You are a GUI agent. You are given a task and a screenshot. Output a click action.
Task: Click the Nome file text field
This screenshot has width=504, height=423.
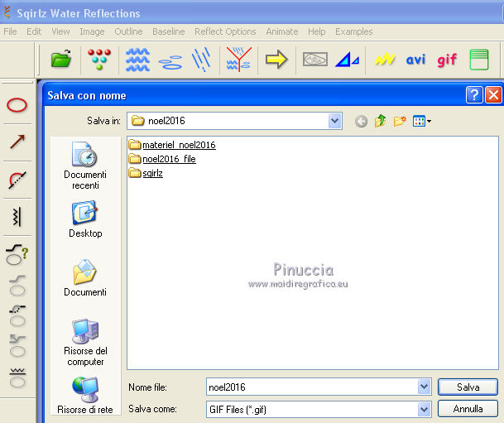coord(312,387)
